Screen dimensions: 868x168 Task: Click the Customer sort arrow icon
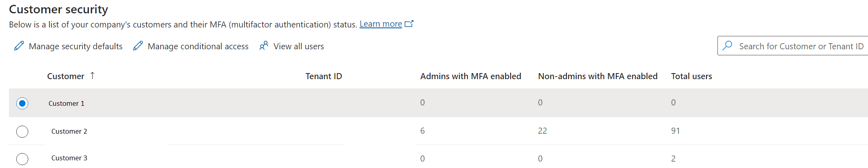pyautogui.click(x=93, y=76)
